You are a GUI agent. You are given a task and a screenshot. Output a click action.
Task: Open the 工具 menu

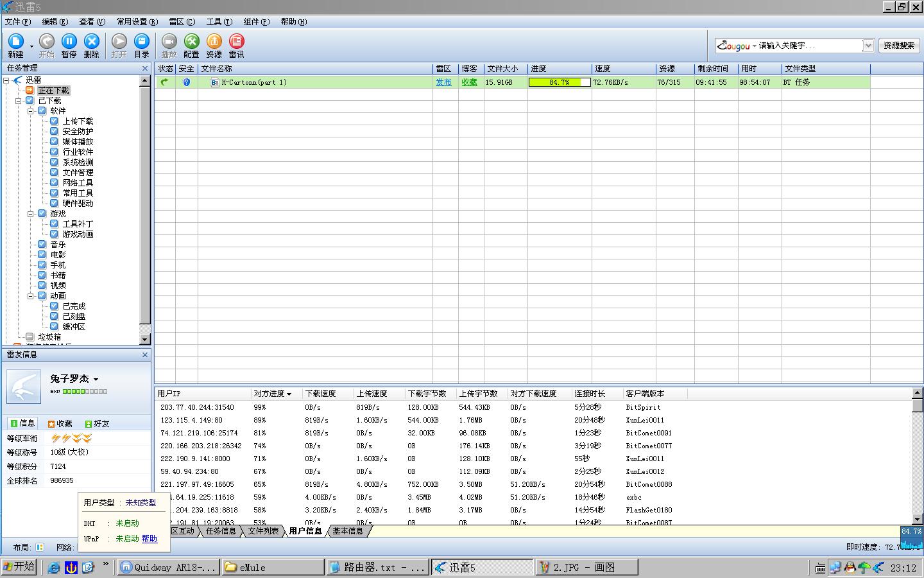point(219,21)
